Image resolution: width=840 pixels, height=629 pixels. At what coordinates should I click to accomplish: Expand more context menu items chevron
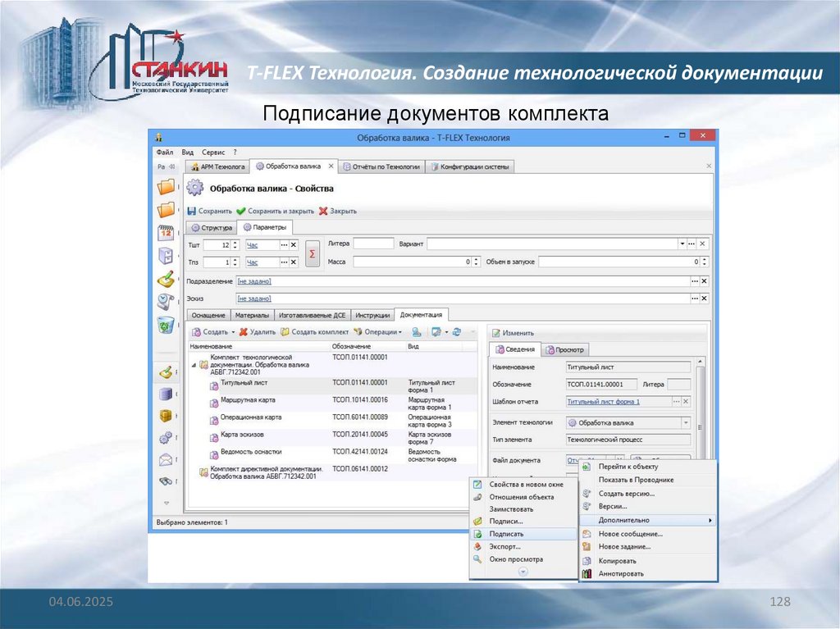click(523, 572)
